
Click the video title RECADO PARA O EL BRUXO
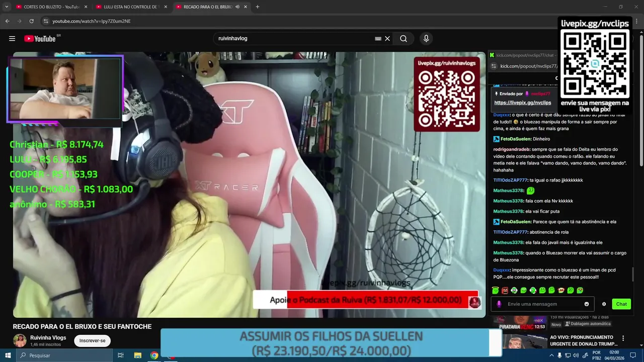tap(82, 326)
